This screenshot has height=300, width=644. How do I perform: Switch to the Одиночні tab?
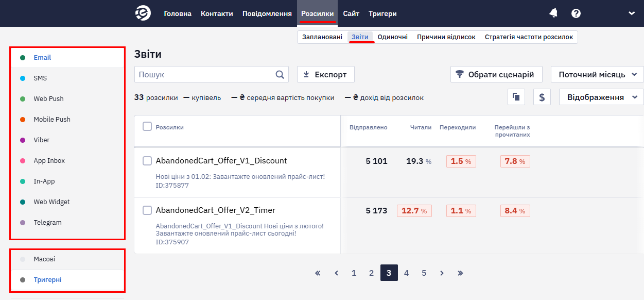pyautogui.click(x=393, y=37)
